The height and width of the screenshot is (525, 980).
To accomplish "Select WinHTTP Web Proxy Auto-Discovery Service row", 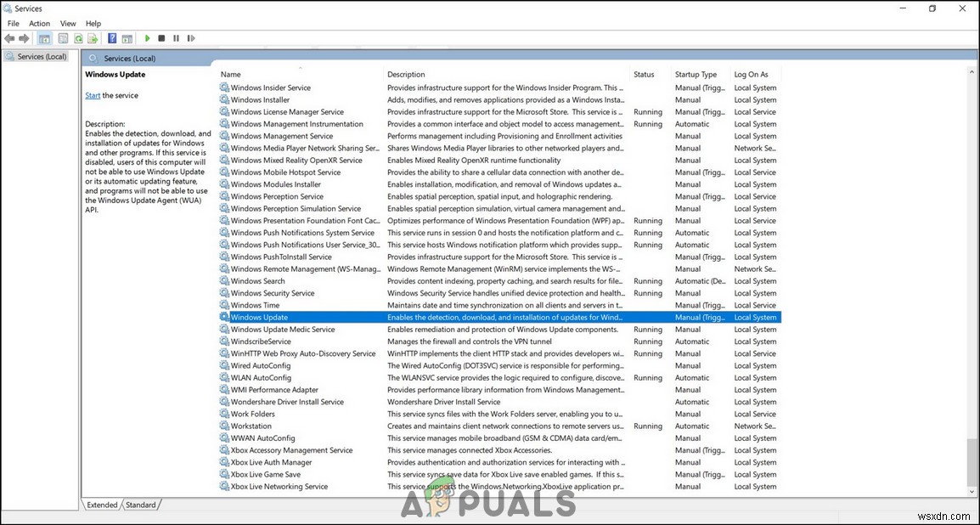I will 500,353.
